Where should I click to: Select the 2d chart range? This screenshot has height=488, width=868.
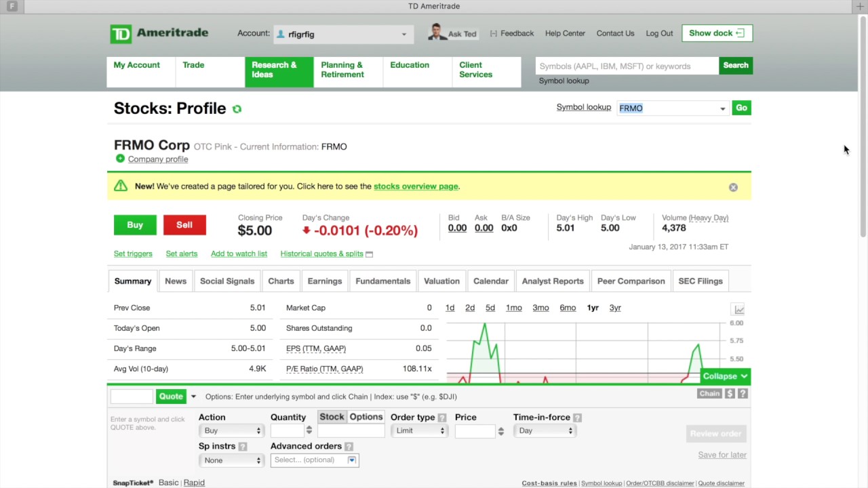pyautogui.click(x=470, y=308)
